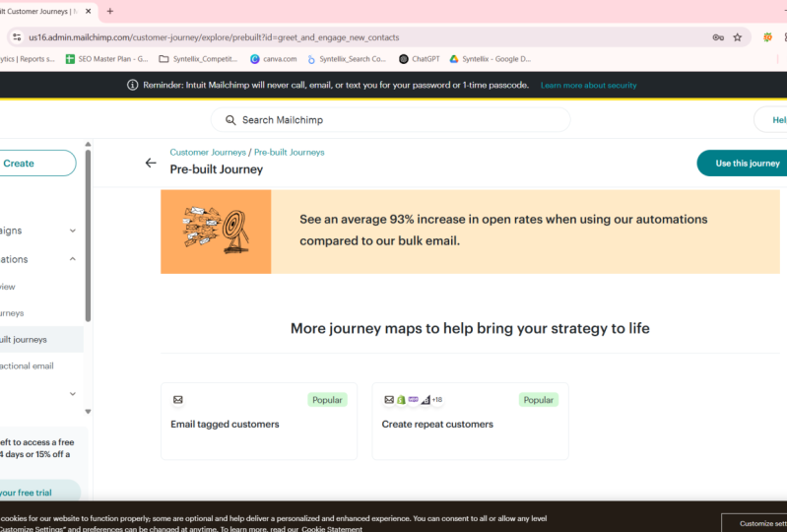Click the Customize settings cookie button
Viewport: 787px width, 532px height.
click(754, 523)
